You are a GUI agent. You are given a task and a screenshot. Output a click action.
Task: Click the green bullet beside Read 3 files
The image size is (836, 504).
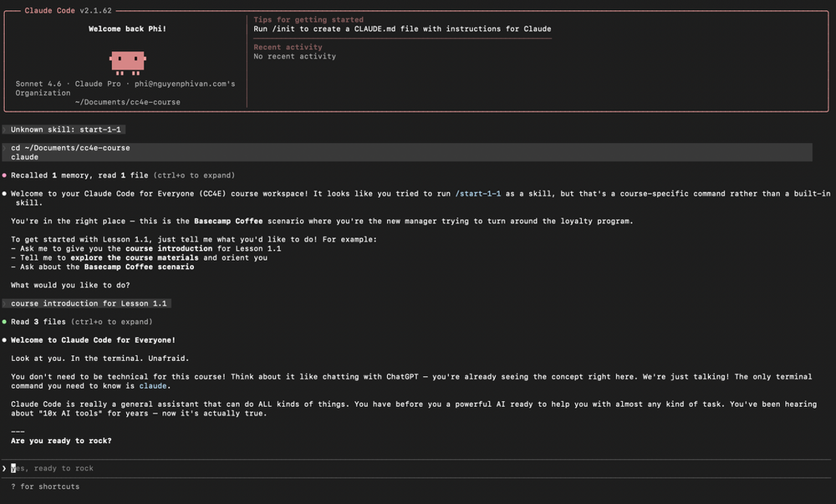4,322
